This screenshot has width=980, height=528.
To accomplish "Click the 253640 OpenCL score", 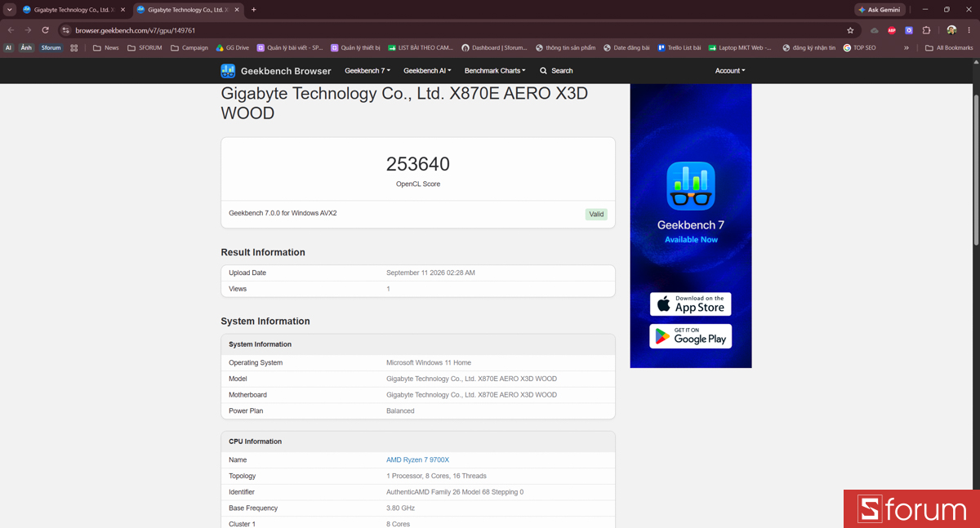I will coord(418,164).
